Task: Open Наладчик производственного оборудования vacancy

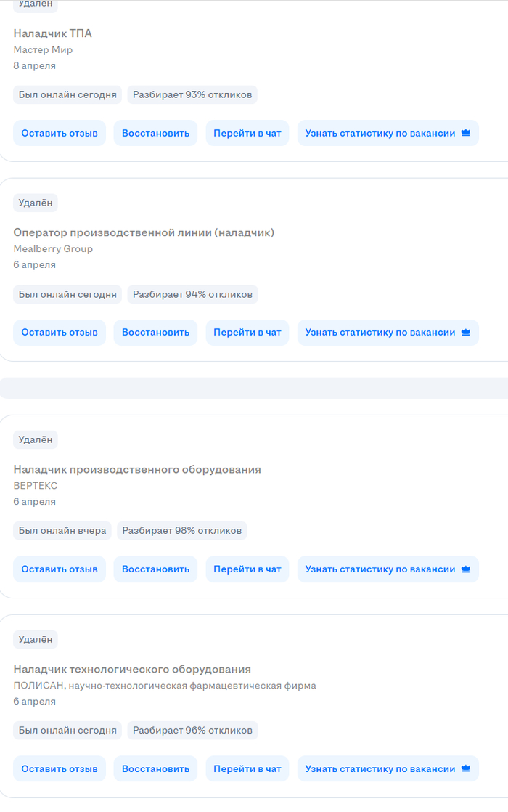Action: 137,469
